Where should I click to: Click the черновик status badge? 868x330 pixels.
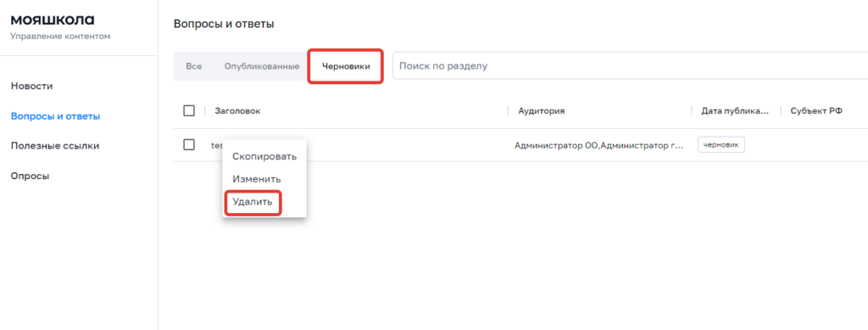(721, 144)
